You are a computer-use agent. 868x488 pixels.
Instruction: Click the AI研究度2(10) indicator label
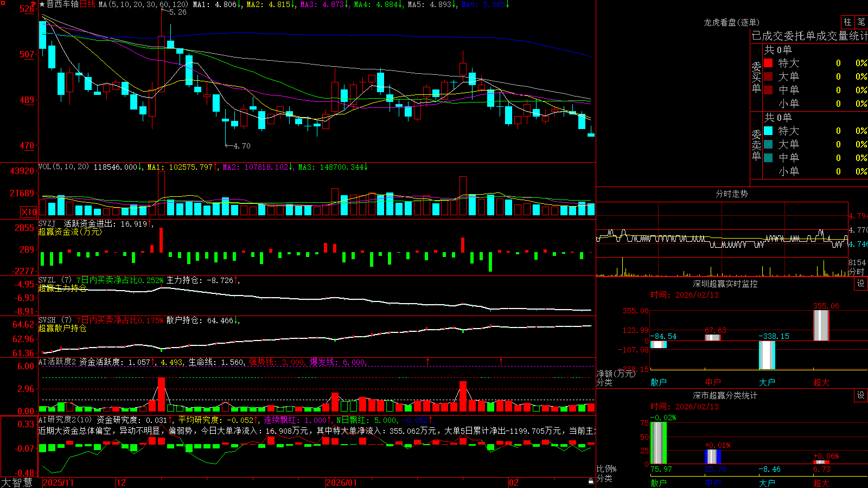tap(65, 420)
